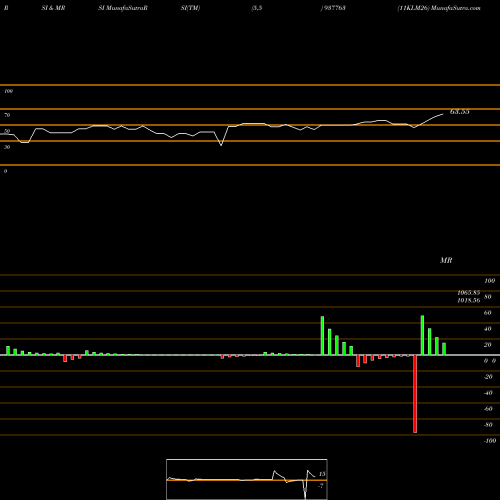Click the 1065.85 value label

[x=469, y=293]
